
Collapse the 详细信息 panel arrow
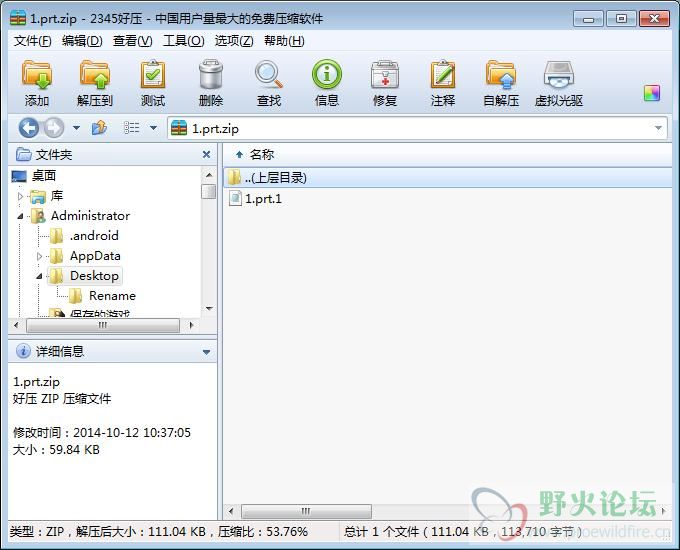click(206, 352)
